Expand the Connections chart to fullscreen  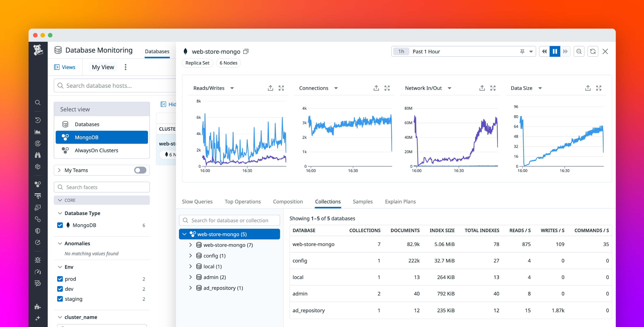387,88
